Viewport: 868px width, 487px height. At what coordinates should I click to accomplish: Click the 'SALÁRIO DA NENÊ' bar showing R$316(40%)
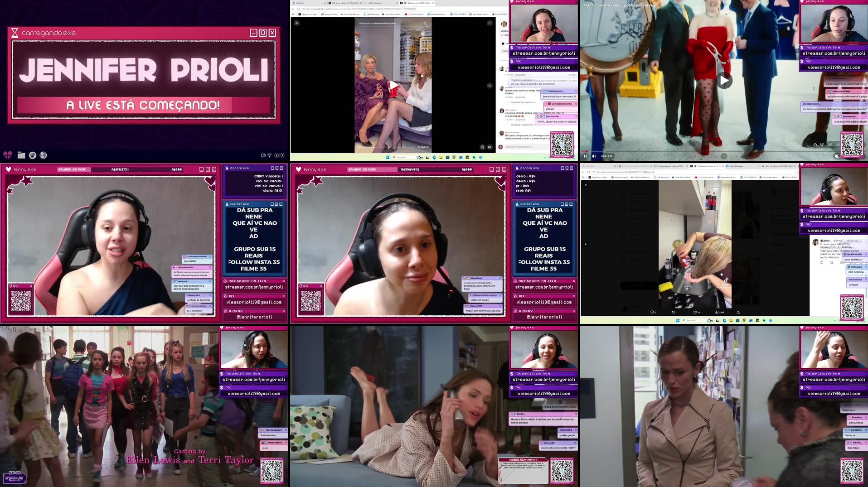click(x=411, y=169)
